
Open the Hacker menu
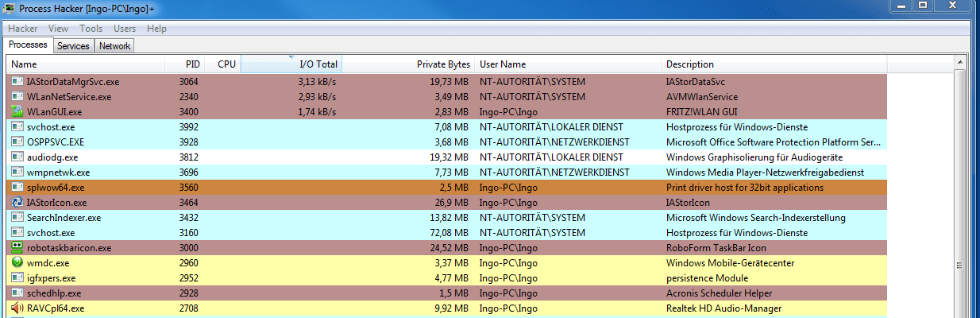[x=23, y=29]
